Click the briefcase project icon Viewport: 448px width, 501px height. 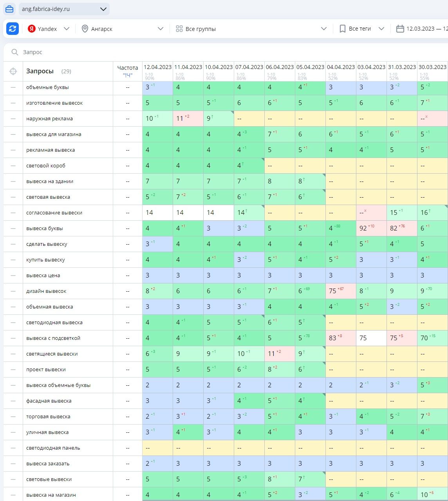coord(9,9)
